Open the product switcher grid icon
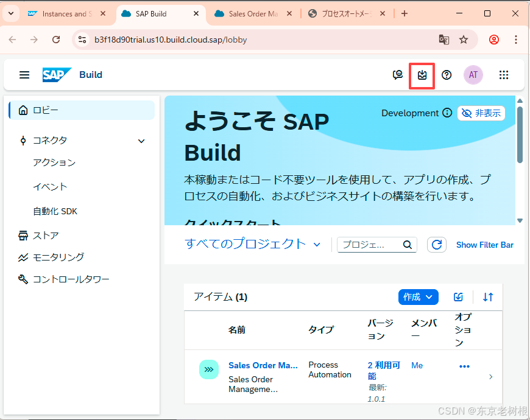 504,75
